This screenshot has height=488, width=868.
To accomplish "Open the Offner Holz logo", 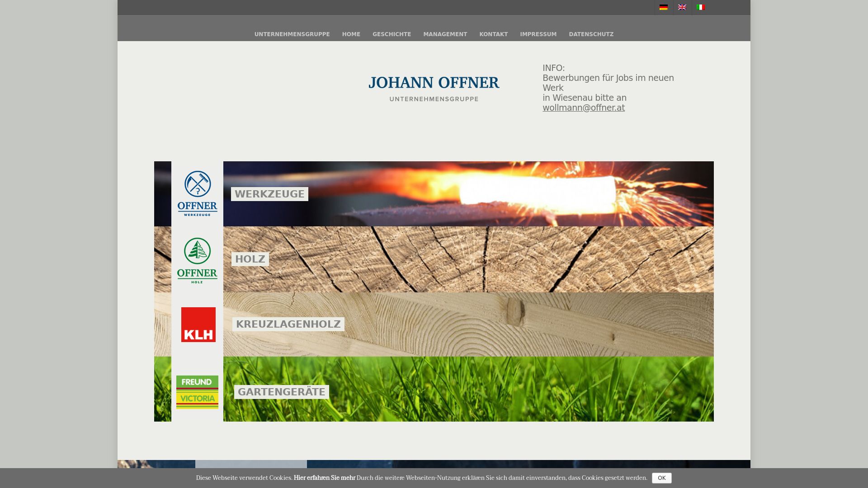I will pos(198,260).
